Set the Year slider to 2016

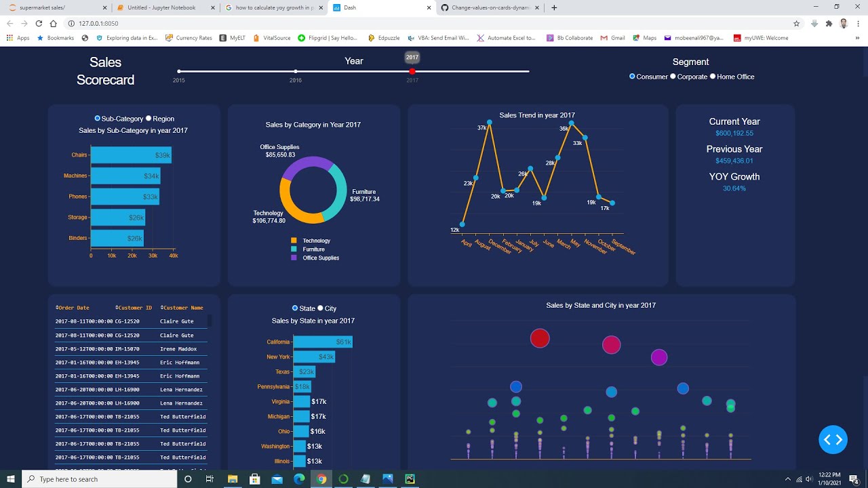tap(295, 70)
